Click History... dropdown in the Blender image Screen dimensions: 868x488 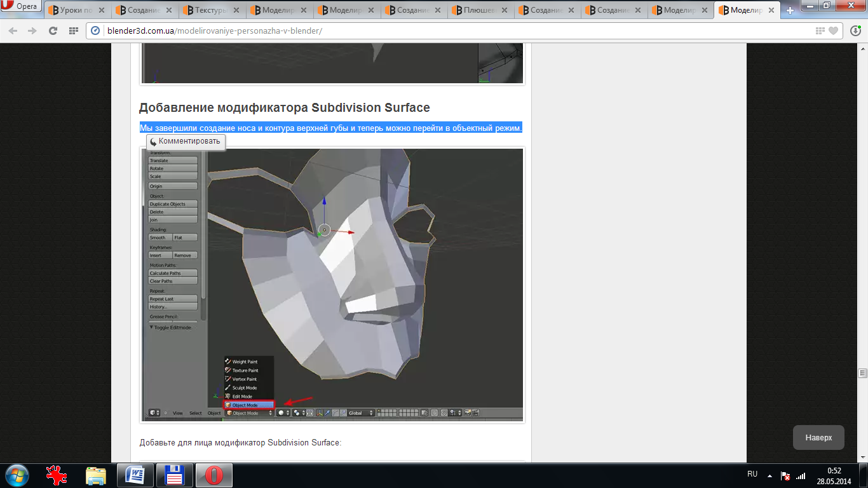pyautogui.click(x=173, y=306)
